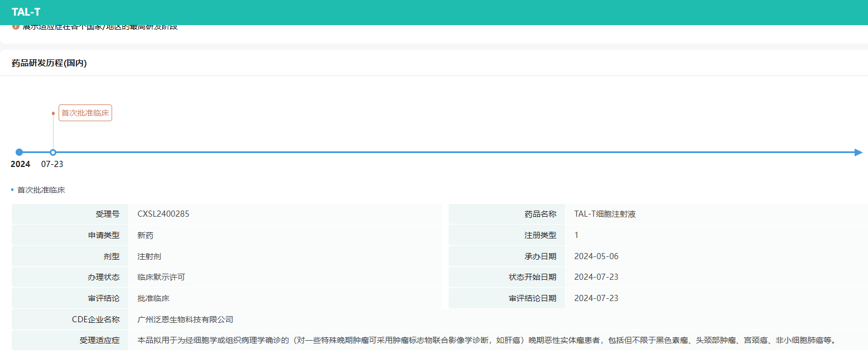Click the 承办日期 value 2024-05-06

(596, 256)
